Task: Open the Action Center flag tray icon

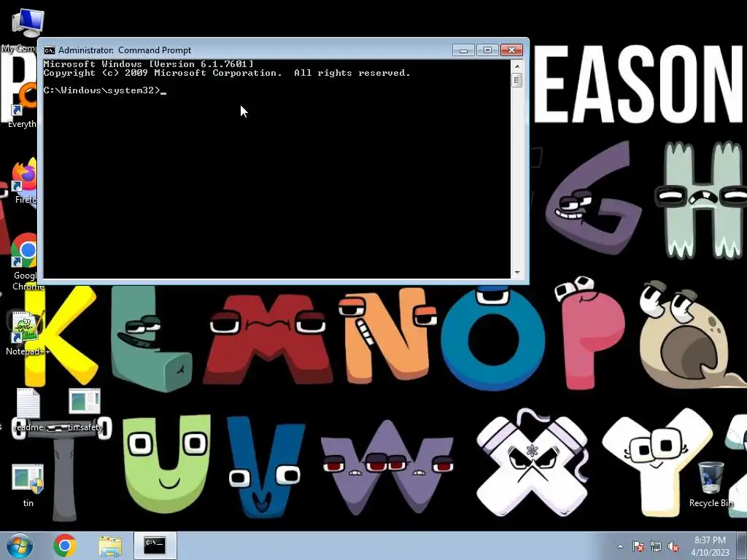Action: point(638,546)
